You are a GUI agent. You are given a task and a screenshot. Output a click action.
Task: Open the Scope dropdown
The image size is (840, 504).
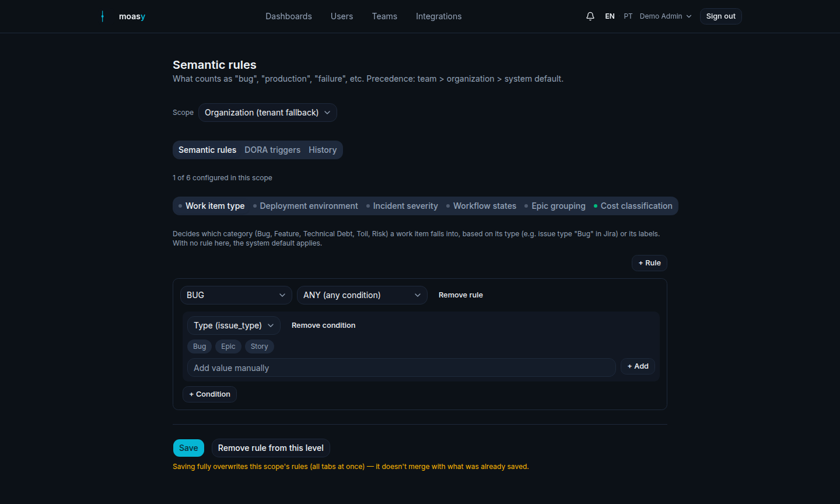coord(268,113)
